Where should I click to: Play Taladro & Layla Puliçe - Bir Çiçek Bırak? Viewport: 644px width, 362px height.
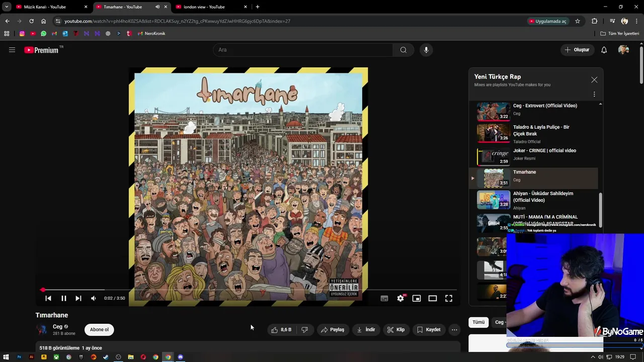pyautogui.click(x=533, y=133)
